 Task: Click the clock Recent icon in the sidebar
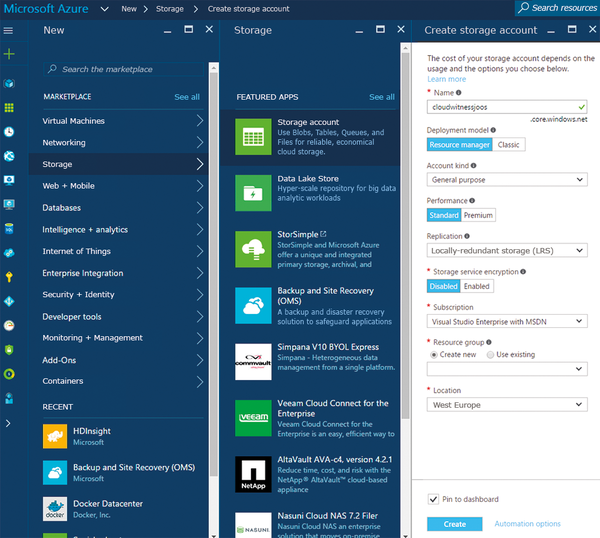tap(9, 132)
